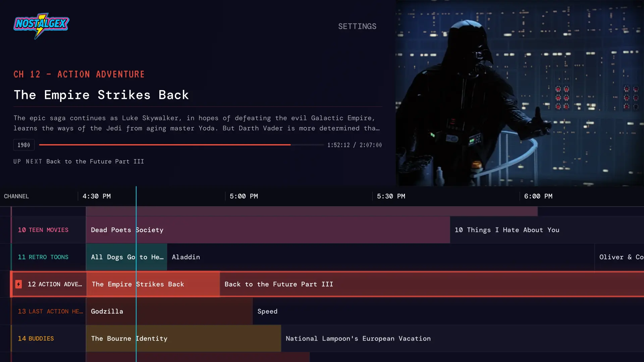Click the CHANNEL column header

pos(16,196)
